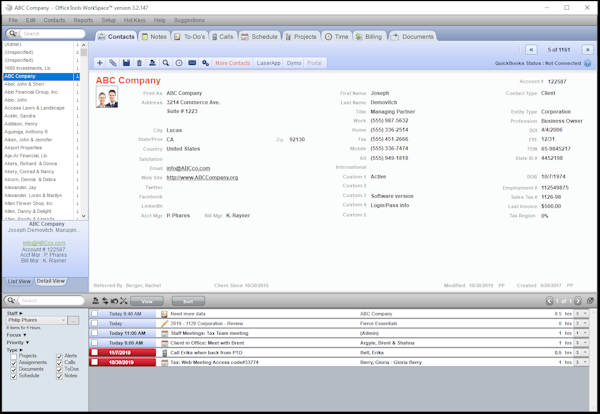The width and height of the screenshot is (600, 414).
Task: Go to previous page of activity list
Action: [549, 301]
